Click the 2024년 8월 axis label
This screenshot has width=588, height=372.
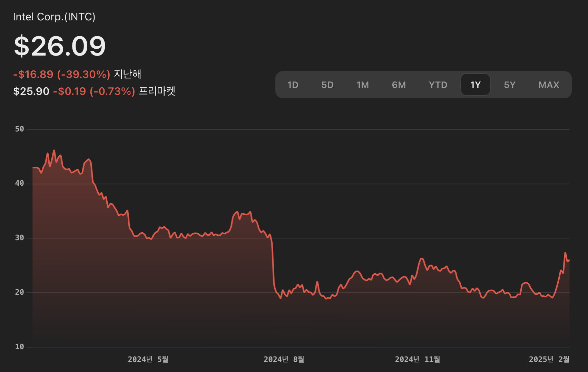click(x=284, y=359)
